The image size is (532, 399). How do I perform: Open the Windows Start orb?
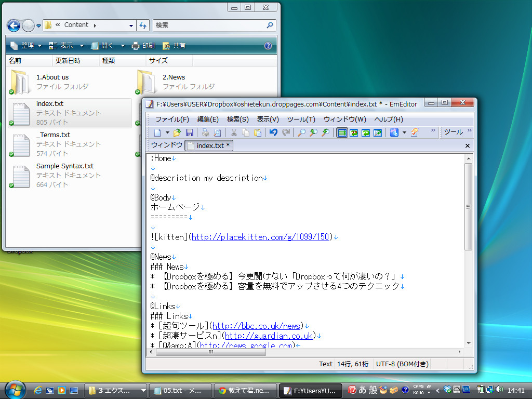15,390
